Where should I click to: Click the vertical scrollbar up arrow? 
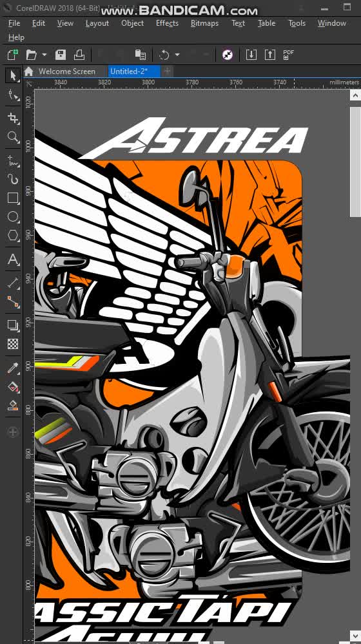[355, 95]
